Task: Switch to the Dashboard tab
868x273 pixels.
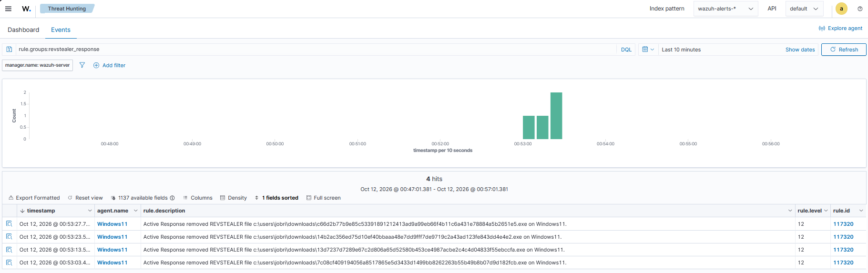Action: pos(23,30)
